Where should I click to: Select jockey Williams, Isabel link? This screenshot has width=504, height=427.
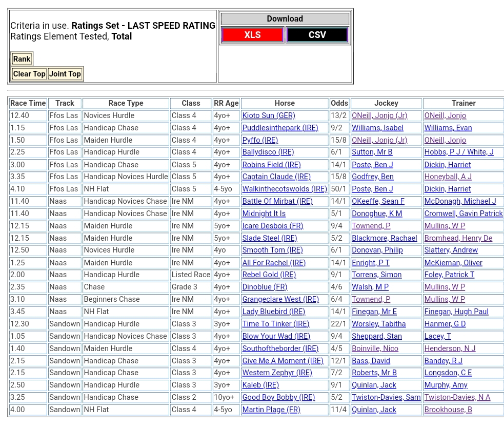377,128
